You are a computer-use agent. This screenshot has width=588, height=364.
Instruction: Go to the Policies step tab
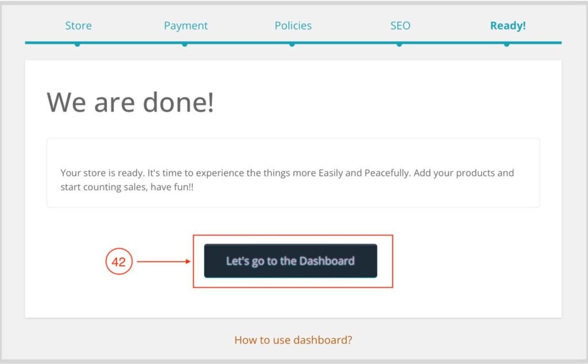coord(293,26)
